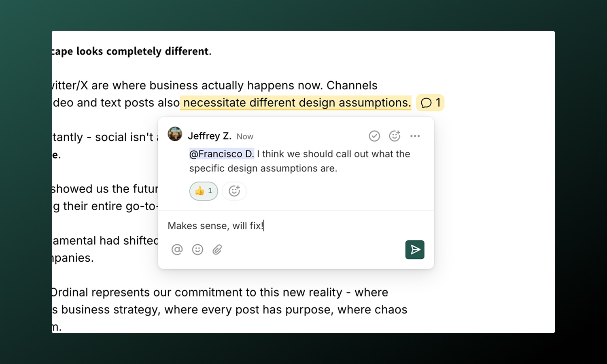Click the 'Now' timestamp next to the author
Image resolution: width=607 pixels, height=364 pixels.
pos(244,136)
